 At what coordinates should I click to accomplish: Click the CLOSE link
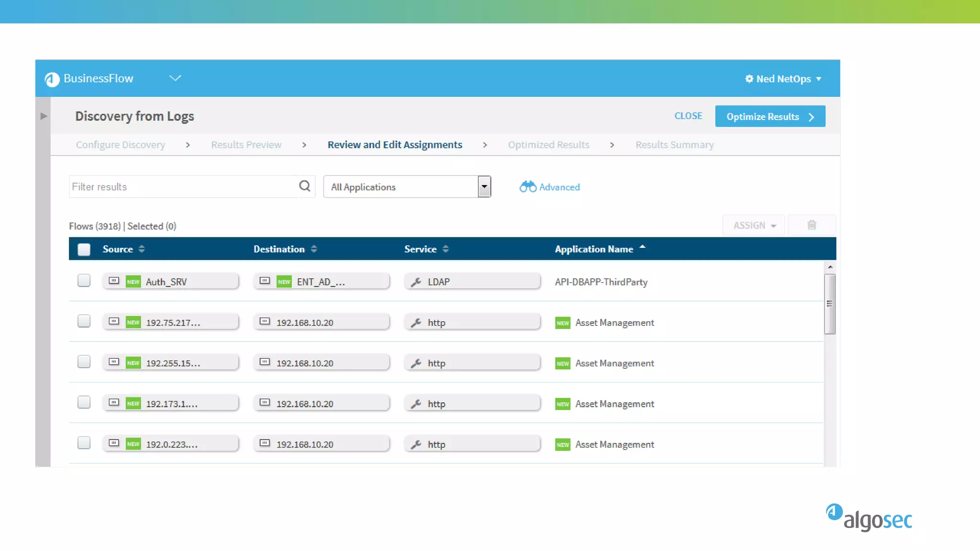point(688,116)
